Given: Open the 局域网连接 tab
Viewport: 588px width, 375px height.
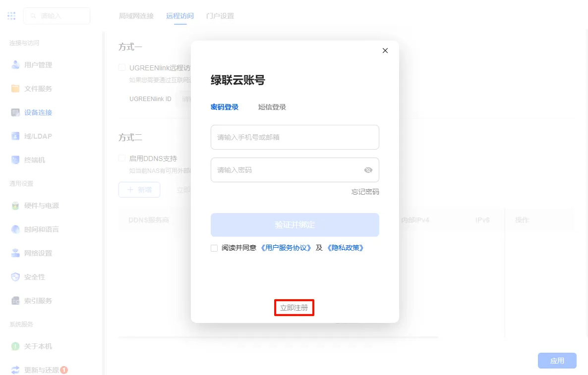Looking at the screenshot, I should pyautogui.click(x=136, y=16).
